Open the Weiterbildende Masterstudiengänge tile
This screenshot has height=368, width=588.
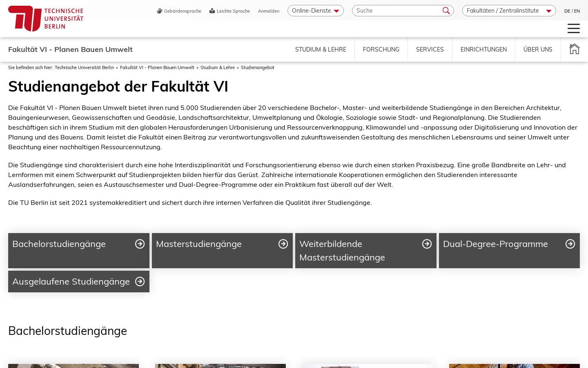coord(366,251)
